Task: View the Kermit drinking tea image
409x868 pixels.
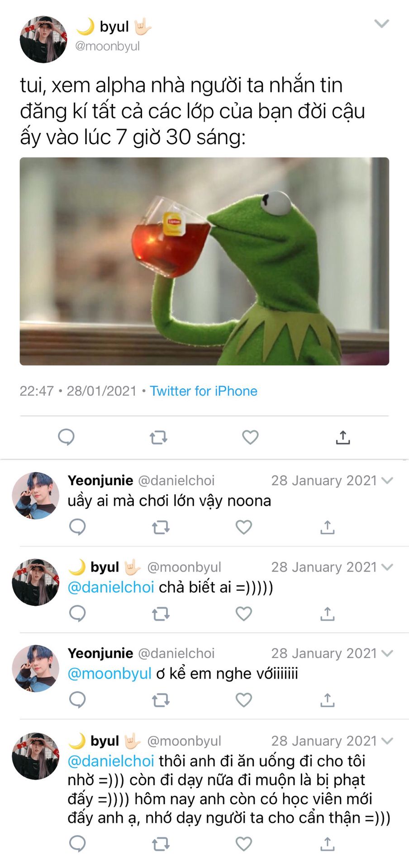Action: [204, 261]
